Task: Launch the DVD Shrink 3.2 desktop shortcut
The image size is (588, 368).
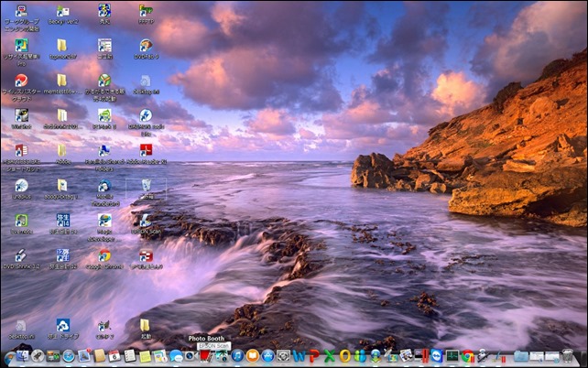Action: [x=21, y=259]
